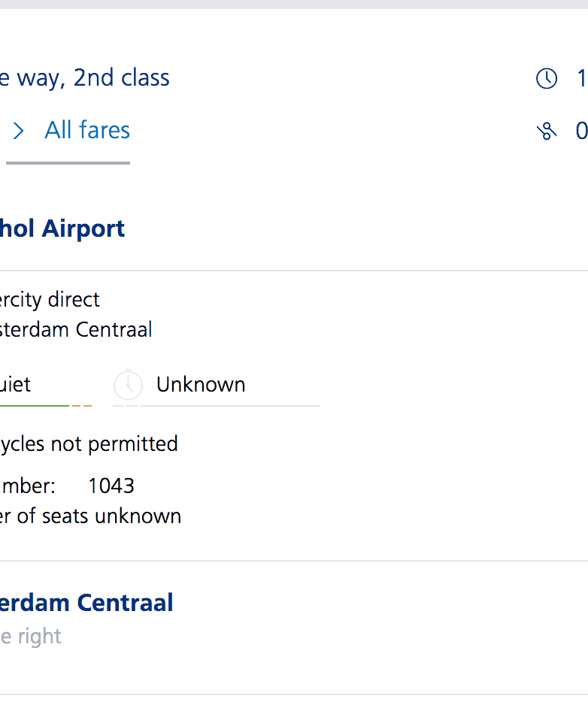The image size is (588, 705).
Task: Click the transfer count beside transfers icon
Action: point(581,132)
